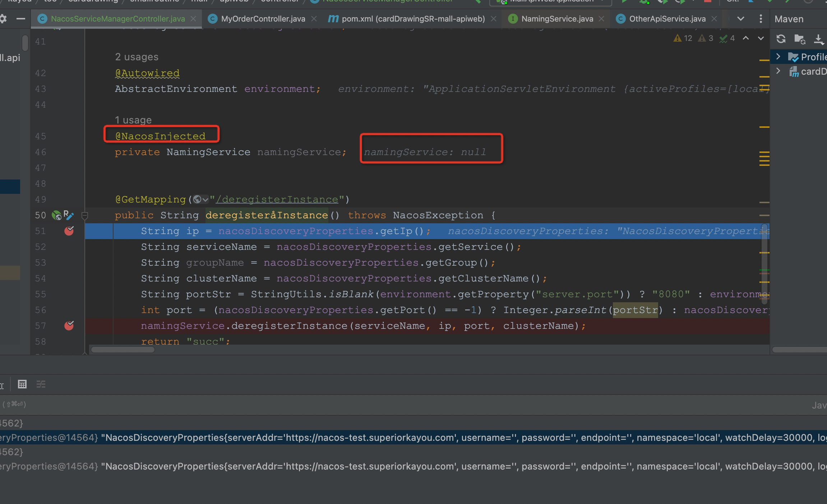
Task: Click Integer.parseInt on line 56
Action: click(x=555, y=310)
